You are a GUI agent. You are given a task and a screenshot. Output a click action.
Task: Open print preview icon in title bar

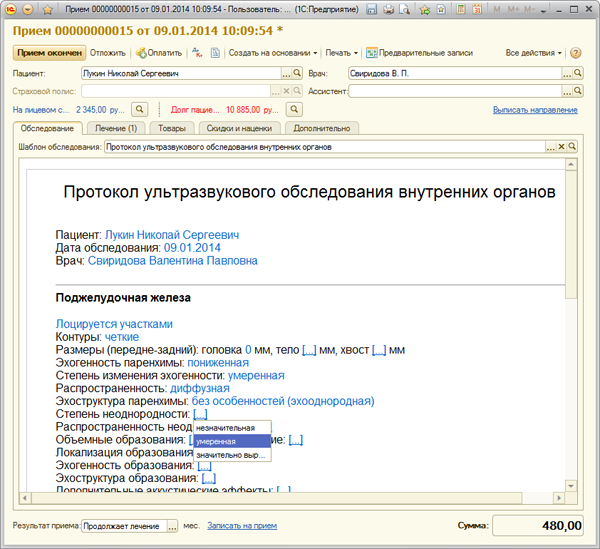(404, 9)
